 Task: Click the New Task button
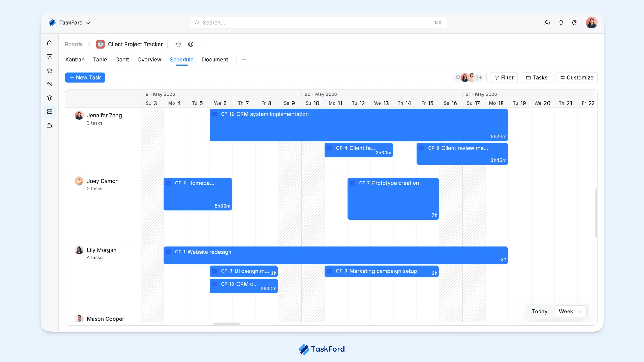pyautogui.click(x=85, y=77)
